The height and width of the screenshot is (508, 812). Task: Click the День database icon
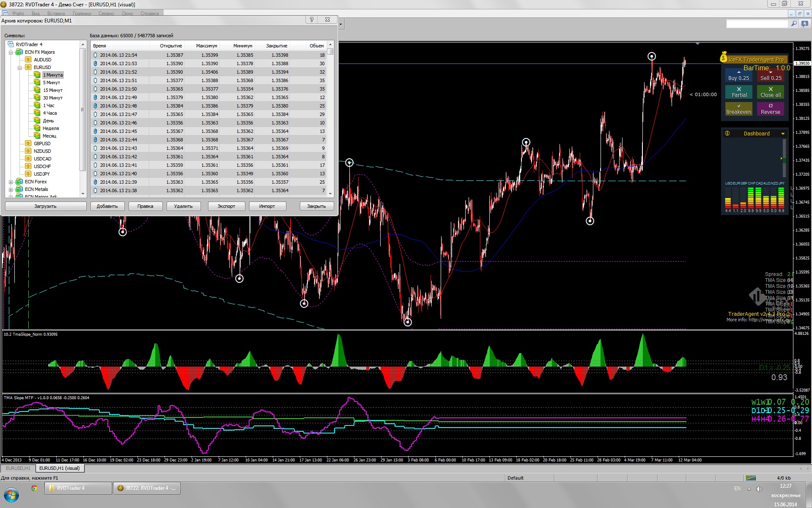click(37, 121)
